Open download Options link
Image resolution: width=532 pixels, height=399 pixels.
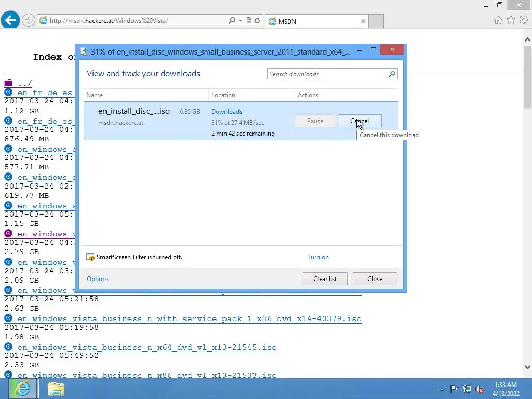click(x=98, y=279)
